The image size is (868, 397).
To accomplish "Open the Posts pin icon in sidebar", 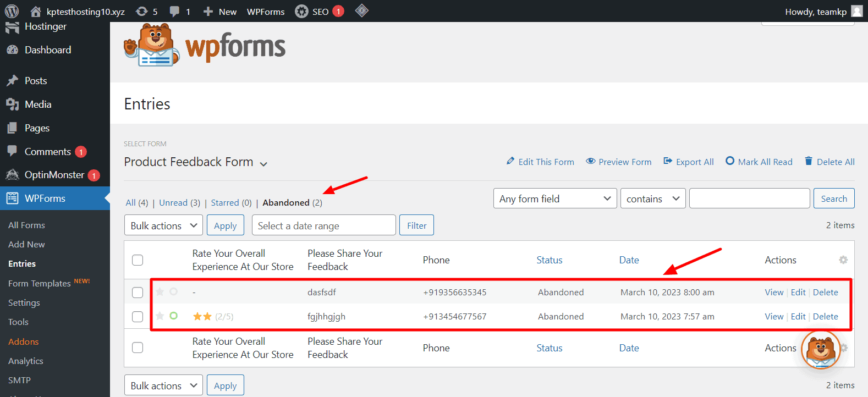I will click(12, 81).
